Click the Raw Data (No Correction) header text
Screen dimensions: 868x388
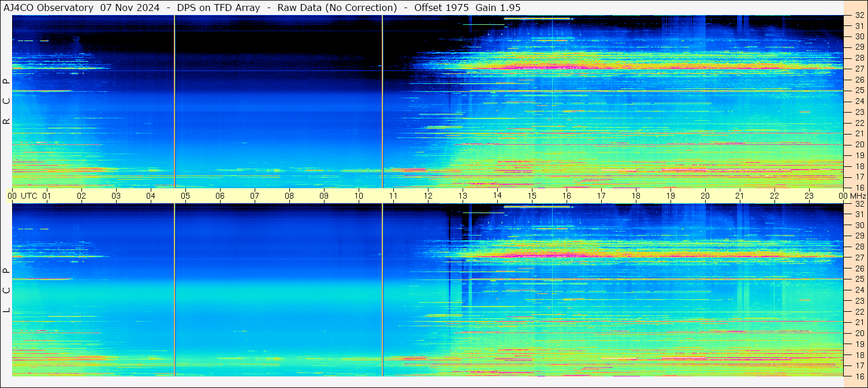(337, 8)
